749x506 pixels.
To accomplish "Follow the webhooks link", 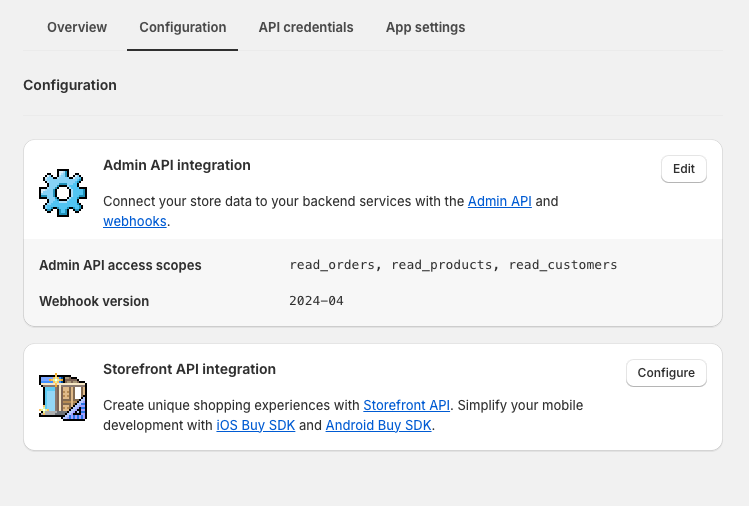I will (x=134, y=221).
